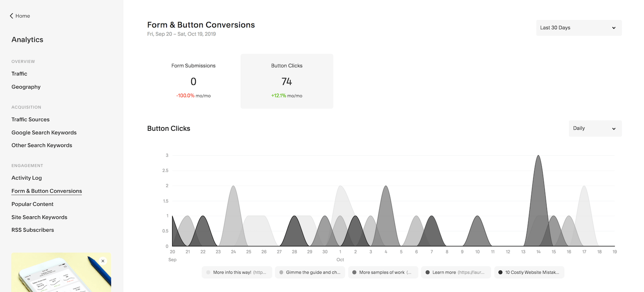Screen dimensions: 644x292
Task: Open Other Search Keywords
Action: point(42,145)
